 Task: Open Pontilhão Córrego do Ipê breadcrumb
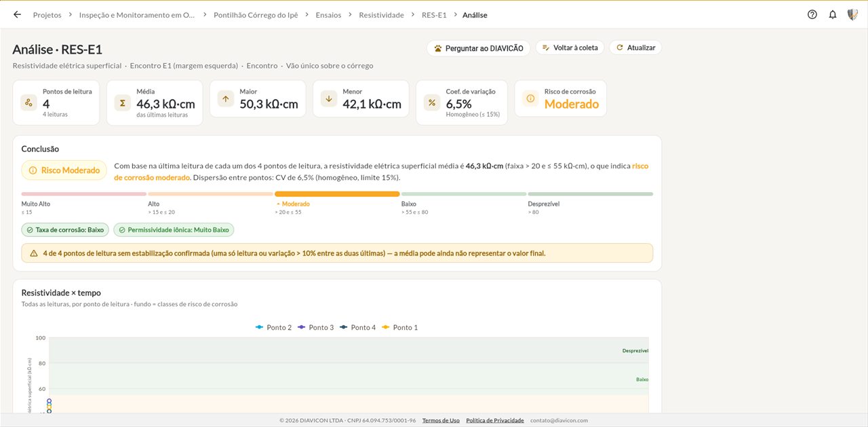(x=255, y=14)
